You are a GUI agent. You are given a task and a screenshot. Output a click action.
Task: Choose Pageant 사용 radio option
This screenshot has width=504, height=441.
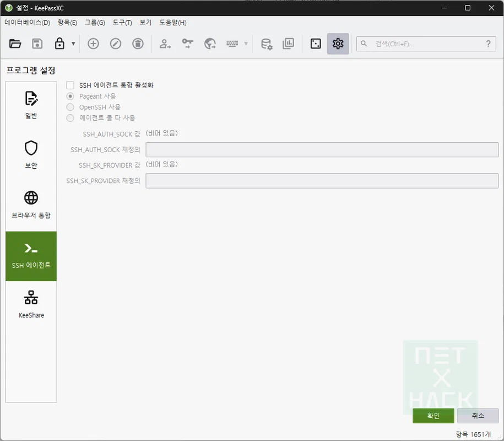[70, 96]
